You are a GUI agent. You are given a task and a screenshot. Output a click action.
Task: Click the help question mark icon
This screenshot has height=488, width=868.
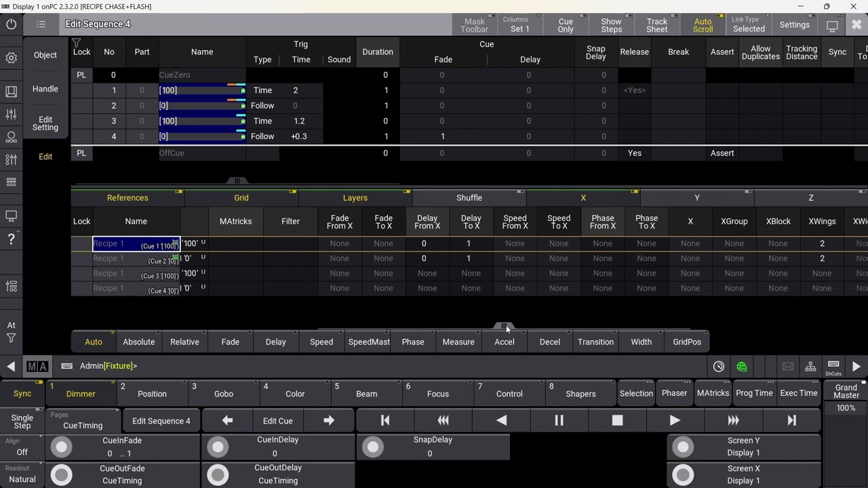point(12,239)
